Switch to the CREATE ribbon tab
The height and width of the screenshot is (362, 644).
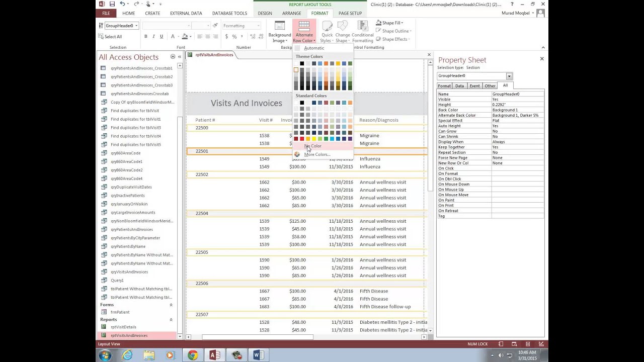[x=152, y=13]
